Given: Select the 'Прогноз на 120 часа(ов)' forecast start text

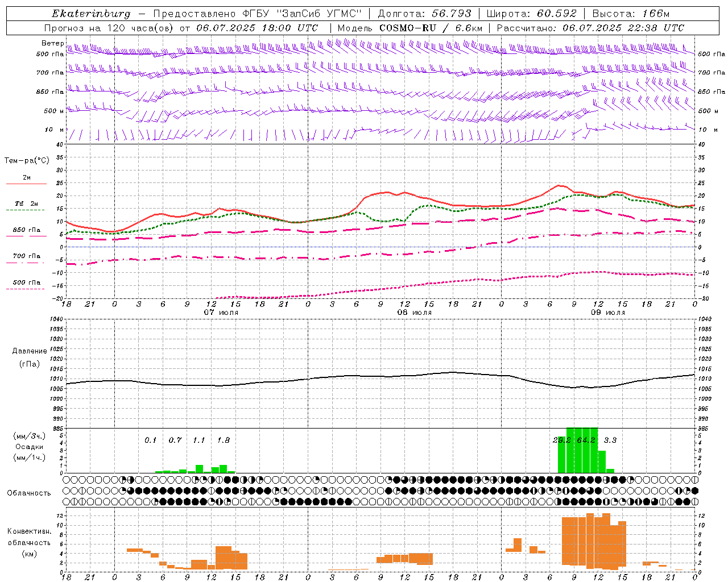Looking at the screenshot, I should (x=110, y=28).
